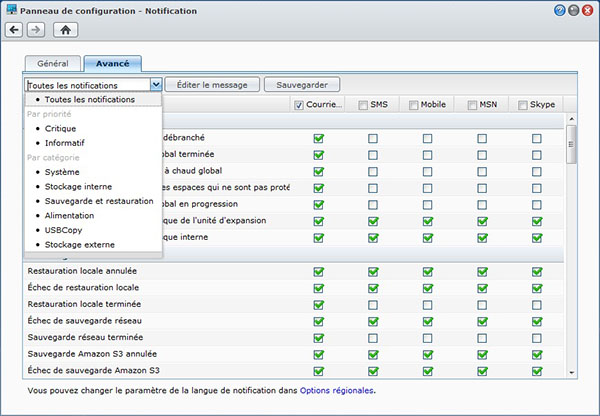Switch to the Général tab
The image size is (600, 416).
point(53,64)
